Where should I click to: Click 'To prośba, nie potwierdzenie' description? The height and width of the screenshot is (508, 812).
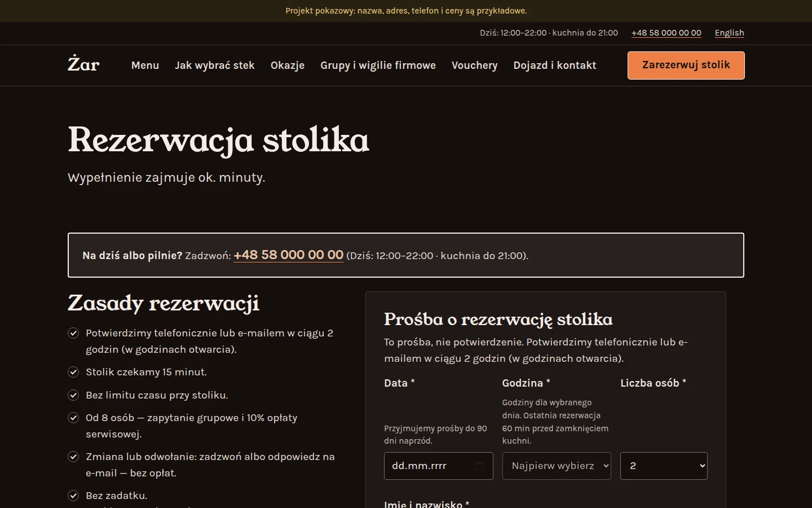point(536,350)
